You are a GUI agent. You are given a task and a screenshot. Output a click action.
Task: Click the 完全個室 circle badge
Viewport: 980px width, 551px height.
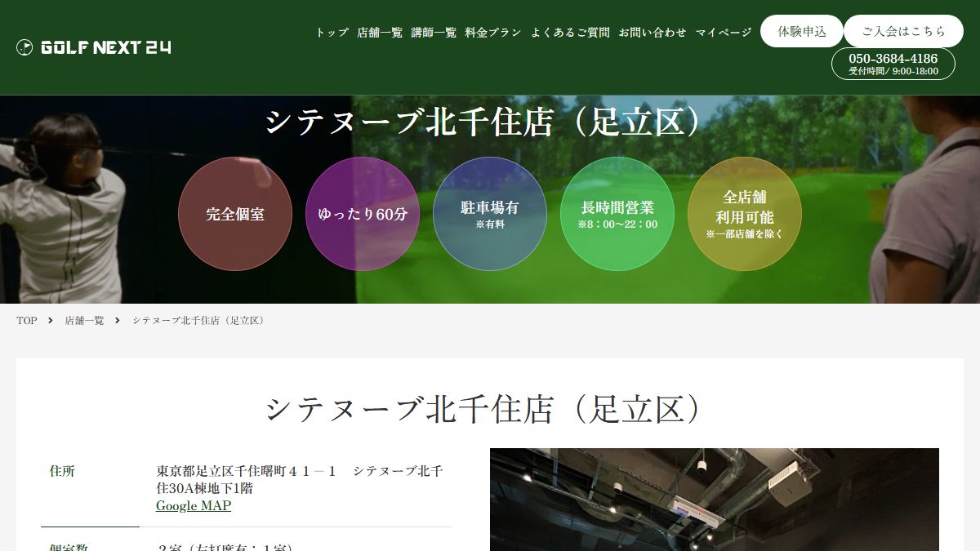[x=235, y=214]
